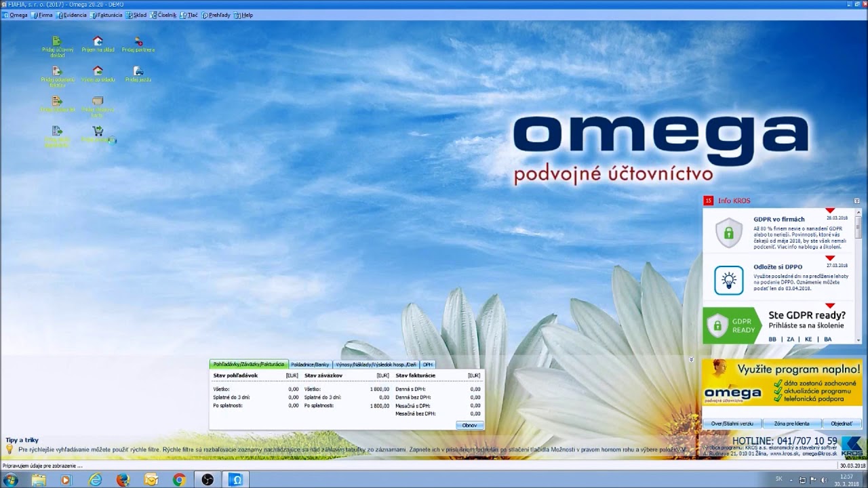Open Help menu

pos(243,15)
